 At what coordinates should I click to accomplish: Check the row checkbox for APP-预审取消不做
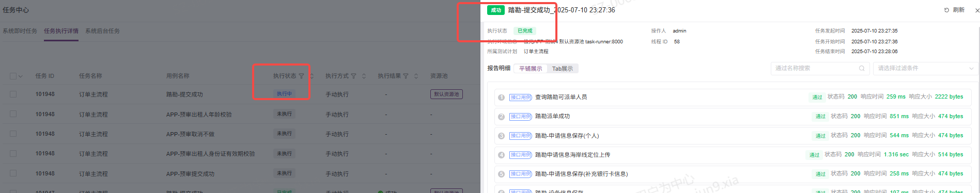point(13,134)
